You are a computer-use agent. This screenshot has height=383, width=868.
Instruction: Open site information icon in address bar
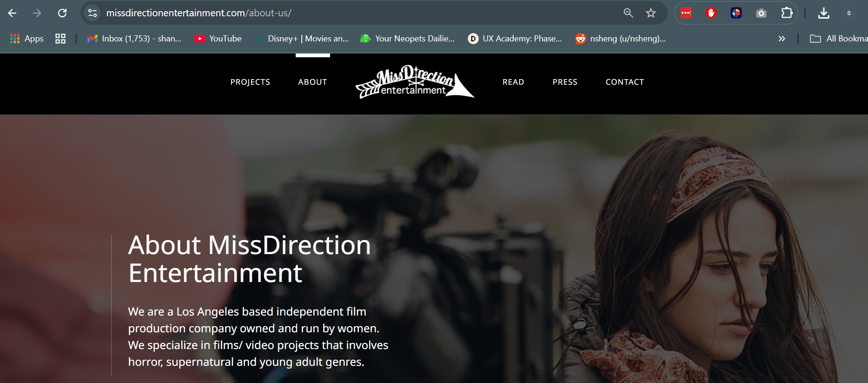[x=93, y=13]
